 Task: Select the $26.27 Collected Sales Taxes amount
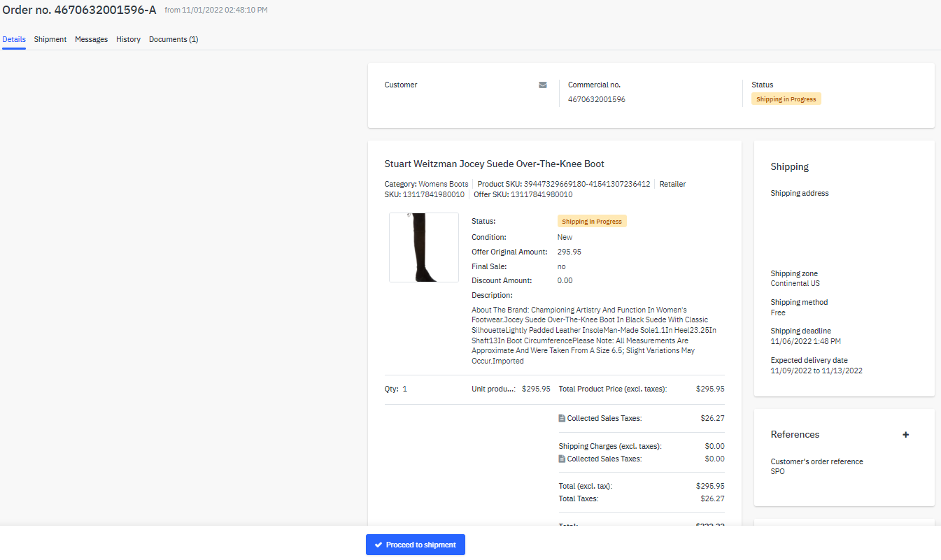[x=712, y=418]
